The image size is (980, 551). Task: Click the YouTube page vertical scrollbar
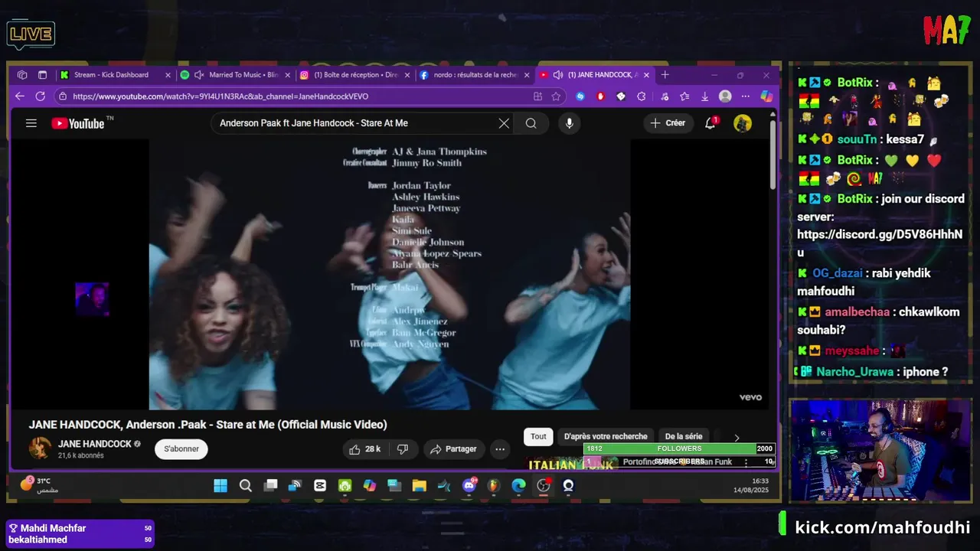point(772,153)
